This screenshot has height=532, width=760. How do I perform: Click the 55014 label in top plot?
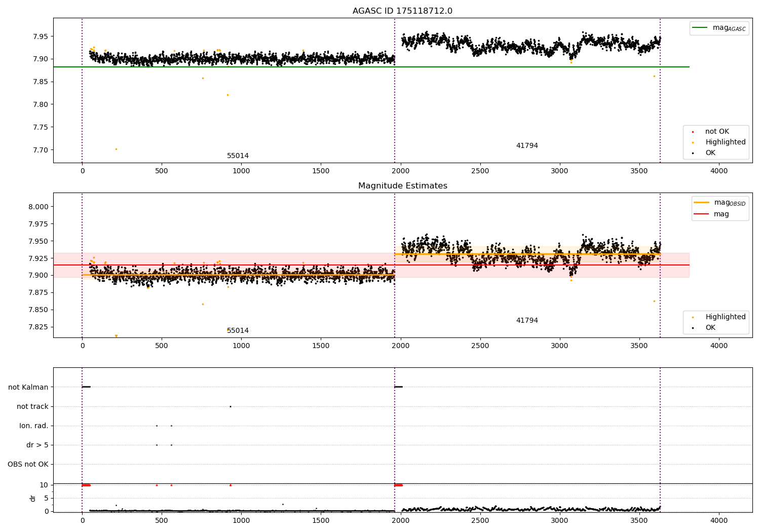click(x=238, y=156)
